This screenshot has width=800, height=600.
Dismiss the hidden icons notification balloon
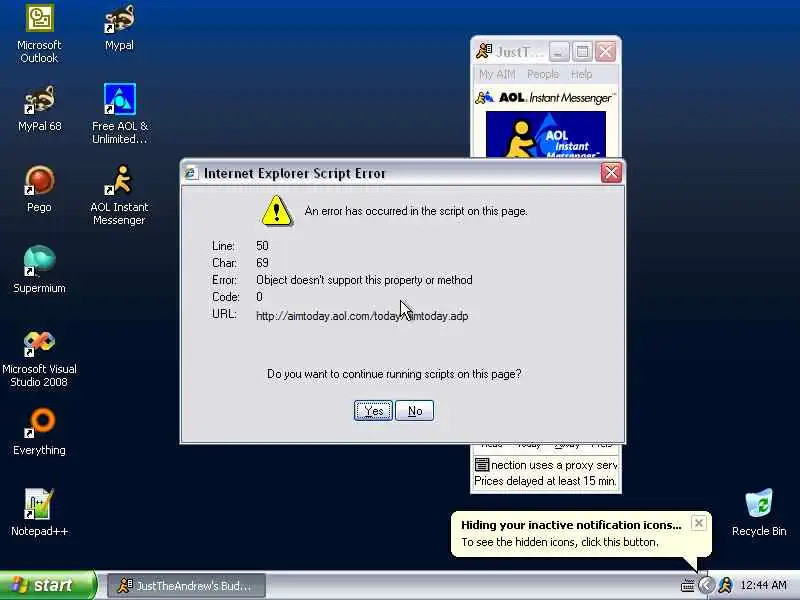tap(698, 523)
